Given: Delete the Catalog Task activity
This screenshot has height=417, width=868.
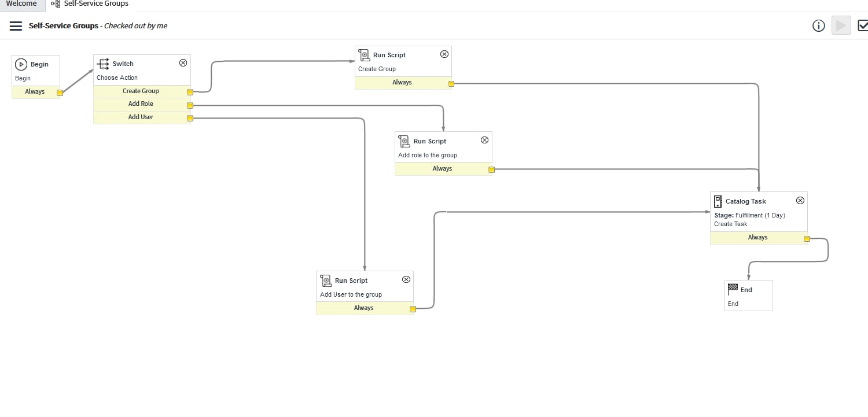Looking at the screenshot, I should click(800, 201).
